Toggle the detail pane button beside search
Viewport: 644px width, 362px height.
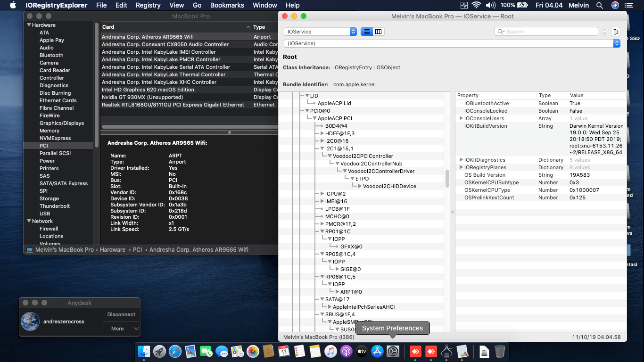pos(616,32)
